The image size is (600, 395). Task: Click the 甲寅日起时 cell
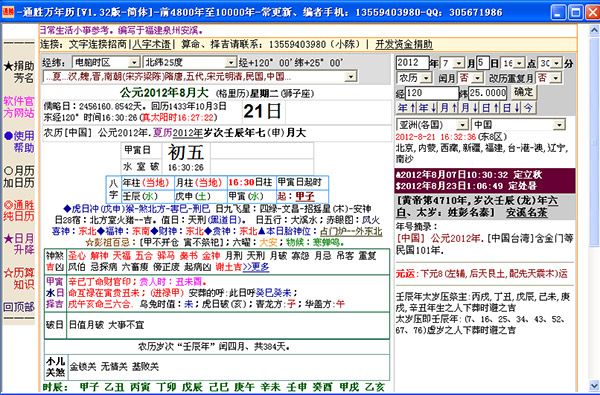[x=302, y=183]
